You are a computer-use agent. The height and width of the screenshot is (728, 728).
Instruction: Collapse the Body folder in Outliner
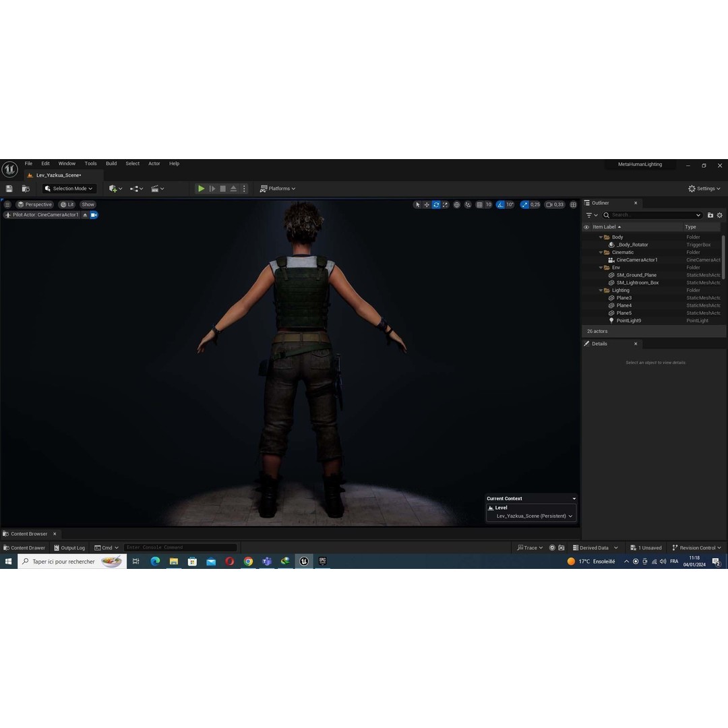[x=601, y=237]
